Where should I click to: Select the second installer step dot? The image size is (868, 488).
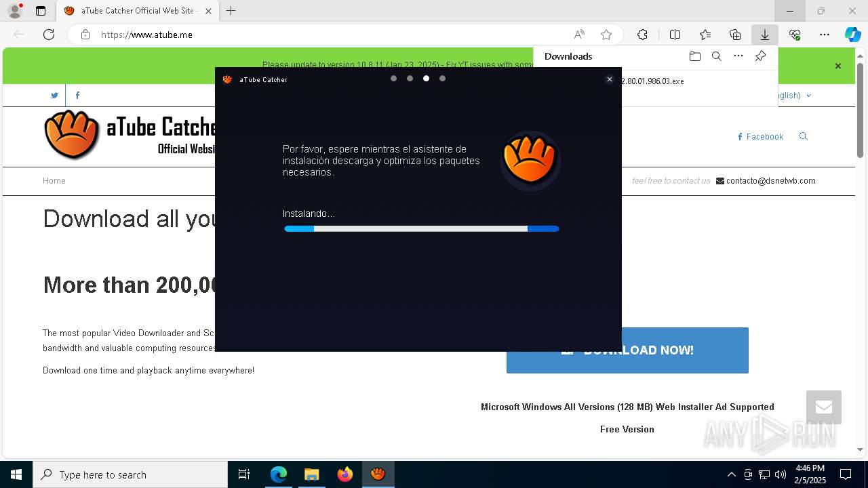(x=410, y=79)
